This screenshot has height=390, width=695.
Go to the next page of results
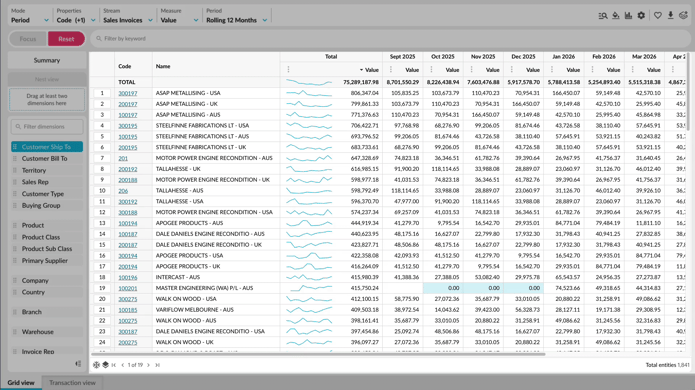[148, 365]
